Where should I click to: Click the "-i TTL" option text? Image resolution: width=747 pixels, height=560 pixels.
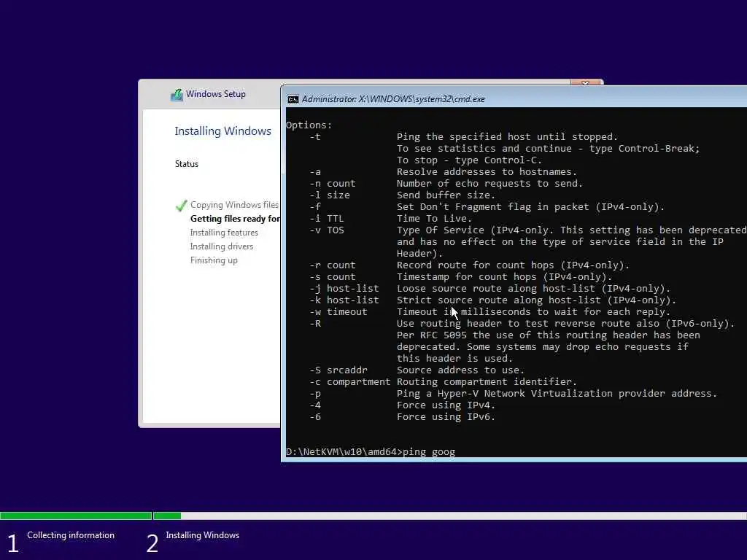coord(326,219)
